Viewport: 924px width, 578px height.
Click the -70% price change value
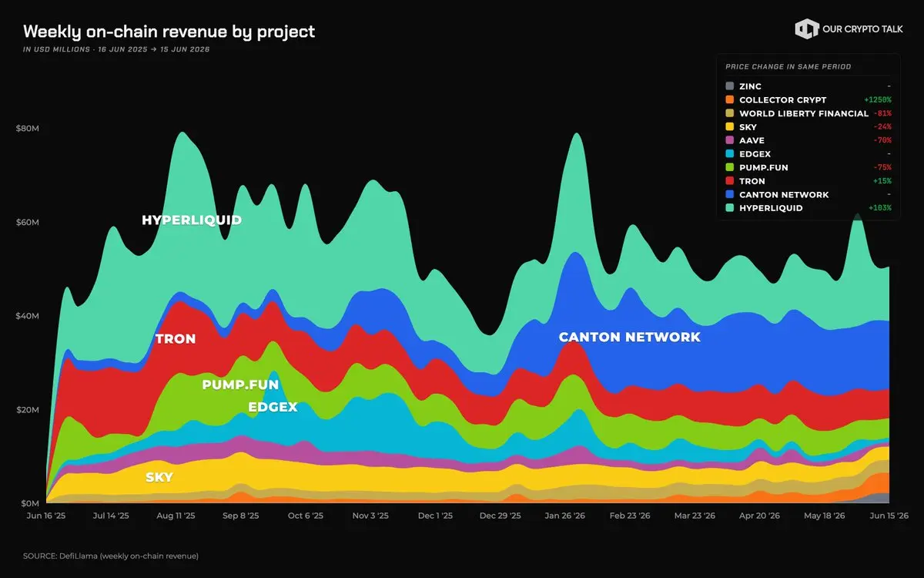point(882,140)
